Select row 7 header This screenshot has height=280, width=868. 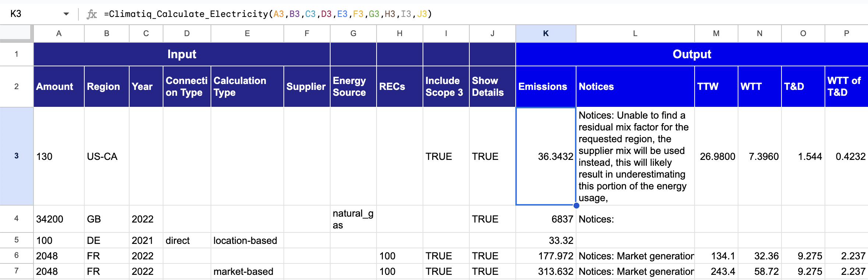(x=17, y=271)
